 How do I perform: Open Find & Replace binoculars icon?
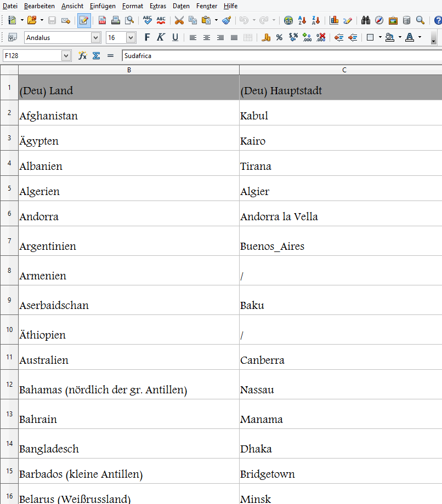click(365, 20)
